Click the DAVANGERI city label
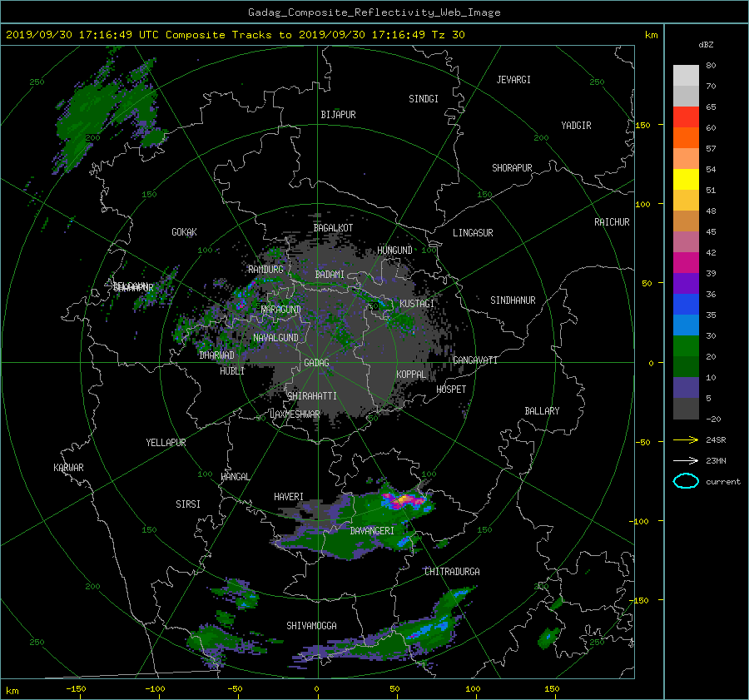Viewport: 749px width, 700px height. [x=372, y=531]
